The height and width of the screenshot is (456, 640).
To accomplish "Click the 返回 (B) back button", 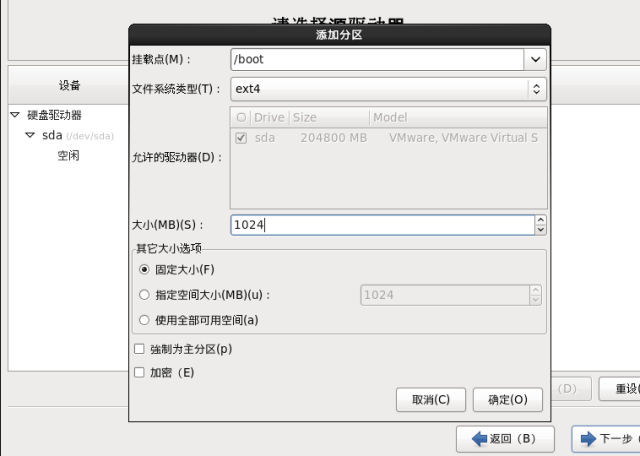I will click(505, 439).
